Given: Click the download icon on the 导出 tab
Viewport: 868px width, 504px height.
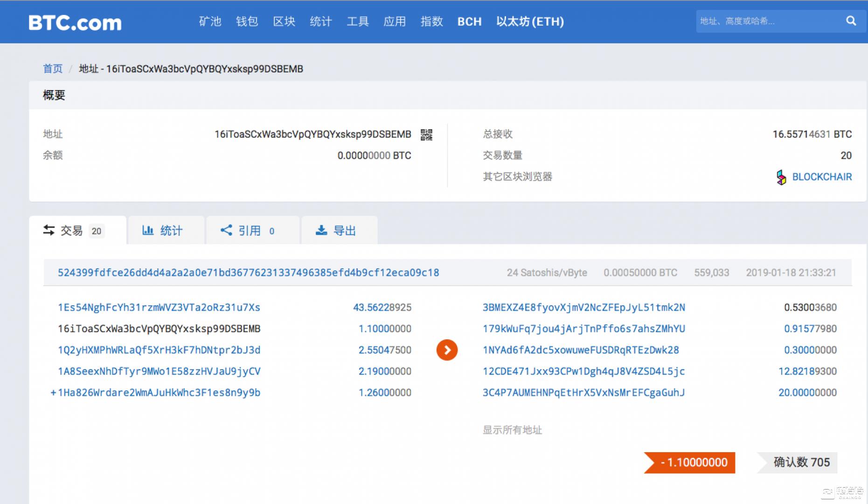Looking at the screenshot, I should (x=322, y=230).
